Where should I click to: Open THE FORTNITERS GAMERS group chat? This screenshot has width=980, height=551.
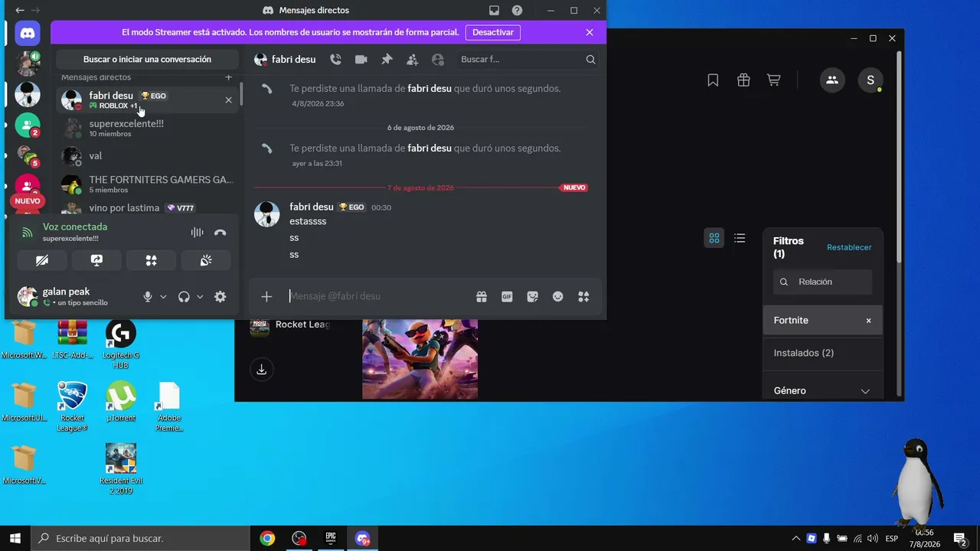[149, 184]
